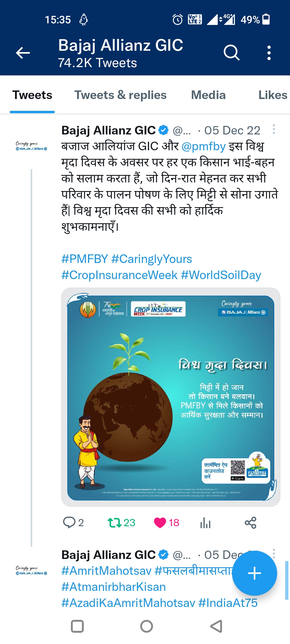Share the World Soil Day tweet
This screenshot has width=290, height=644.
(251, 523)
